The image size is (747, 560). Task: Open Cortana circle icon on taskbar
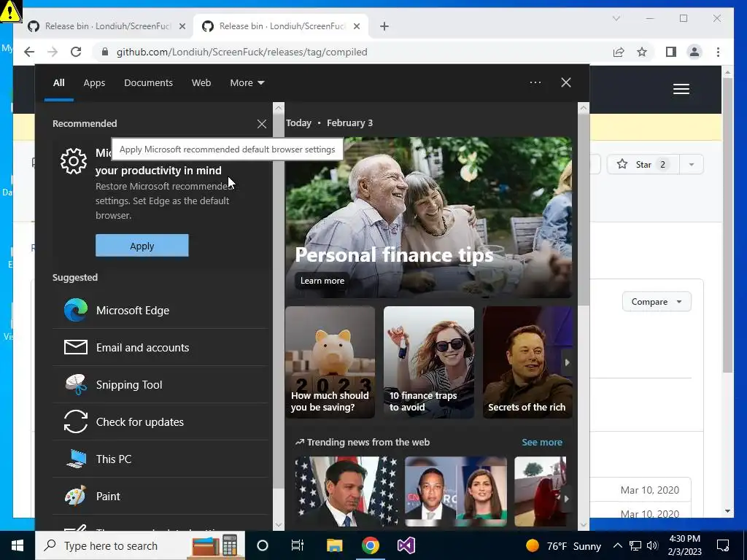tap(263, 545)
